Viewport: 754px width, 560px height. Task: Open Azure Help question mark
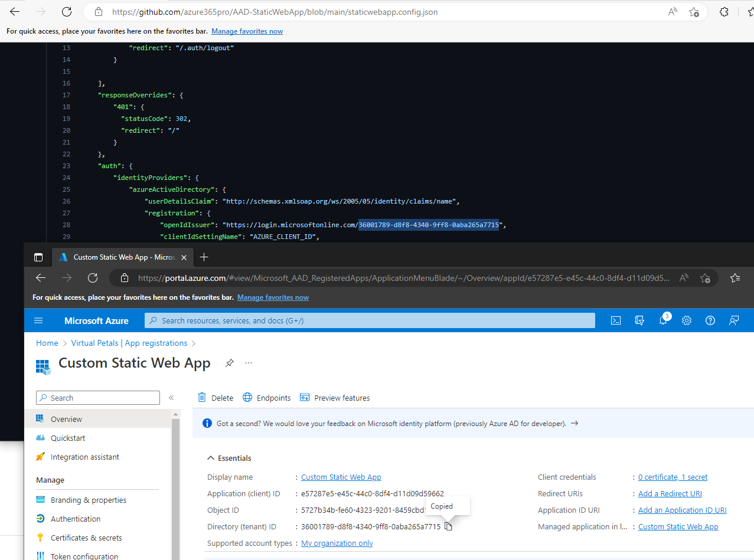point(710,320)
